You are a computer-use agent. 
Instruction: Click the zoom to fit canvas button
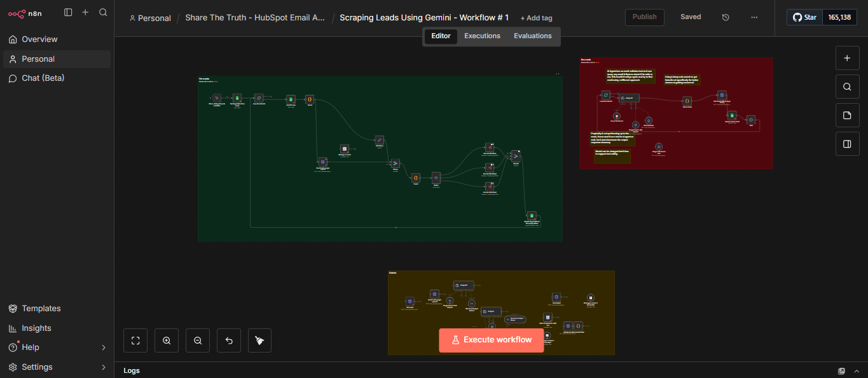135,340
